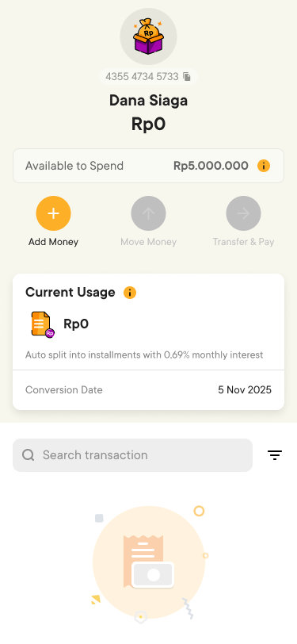This screenshot has height=644, width=297.
Task: Tap the orange Add Money plus button
Action: pyautogui.click(x=53, y=213)
